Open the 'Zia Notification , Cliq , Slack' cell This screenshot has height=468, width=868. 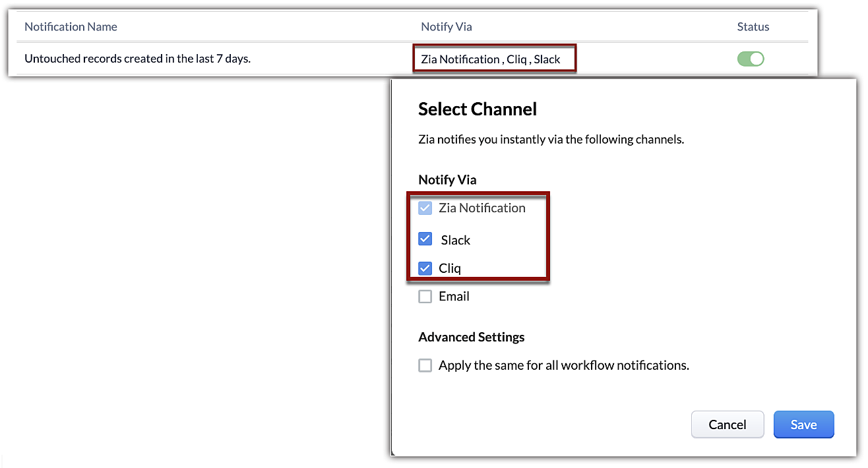[x=491, y=59]
